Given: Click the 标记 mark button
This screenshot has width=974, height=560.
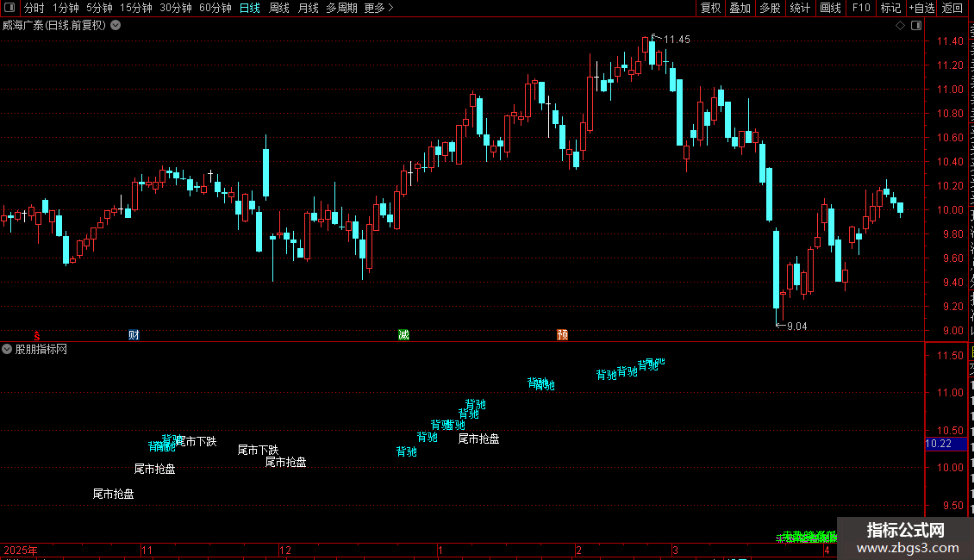Looking at the screenshot, I should click(890, 8).
